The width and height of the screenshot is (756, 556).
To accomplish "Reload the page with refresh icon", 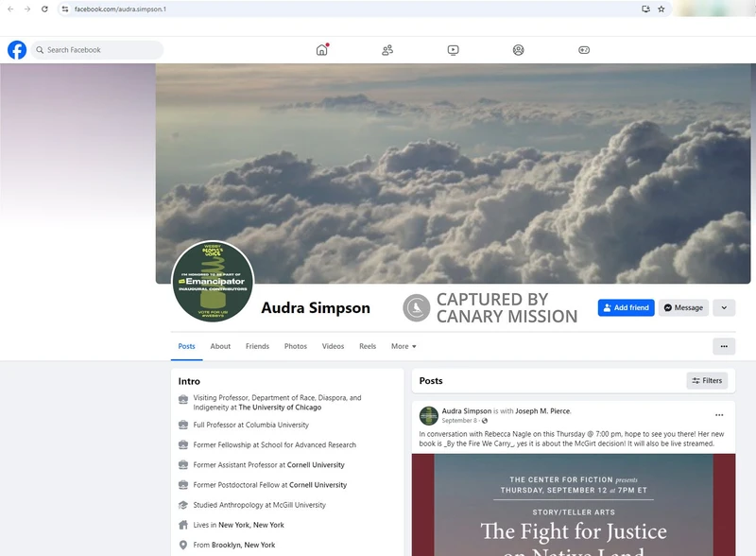I will point(44,9).
